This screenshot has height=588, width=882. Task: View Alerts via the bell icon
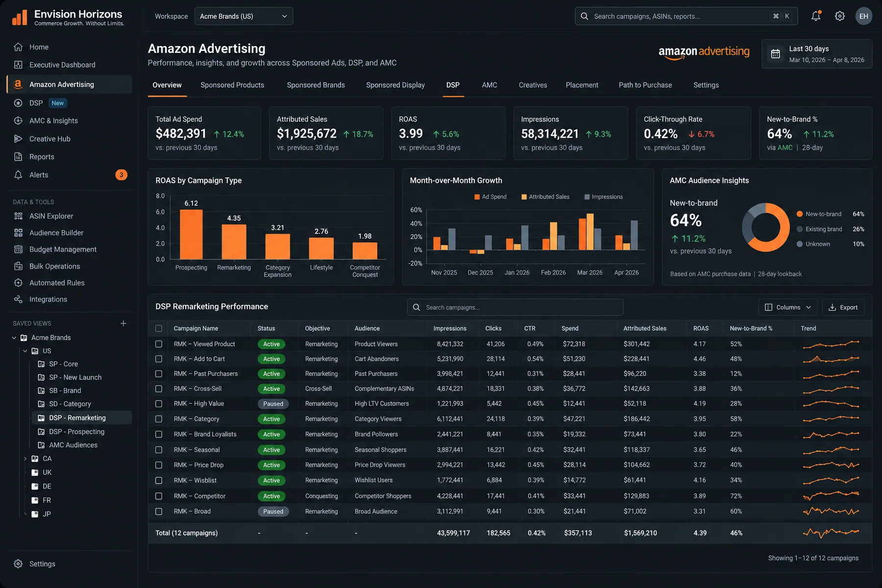pos(18,175)
